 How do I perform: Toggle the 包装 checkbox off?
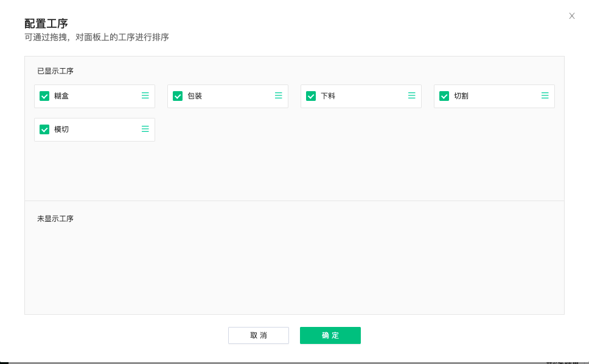pos(178,96)
